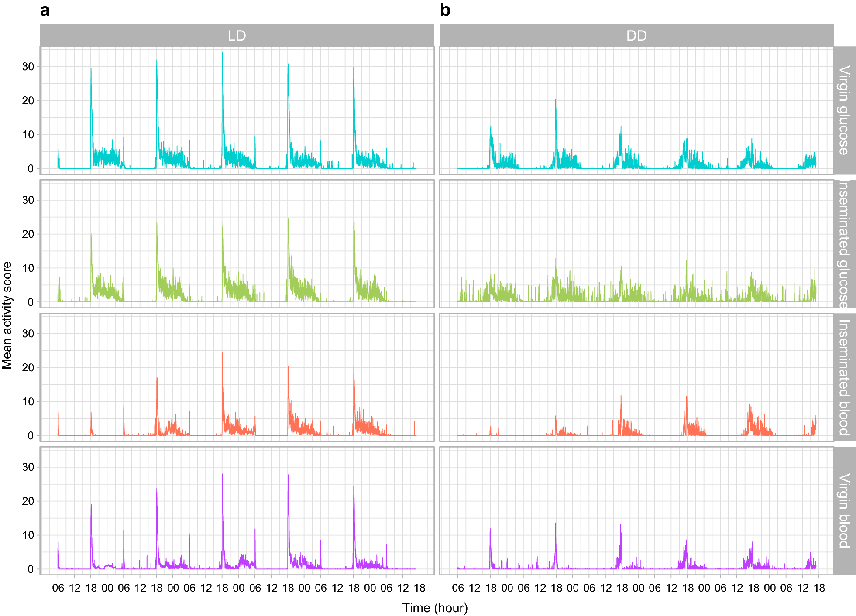Click the DD facet header strip
The width and height of the screenshot is (856, 616).
(x=636, y=35)
